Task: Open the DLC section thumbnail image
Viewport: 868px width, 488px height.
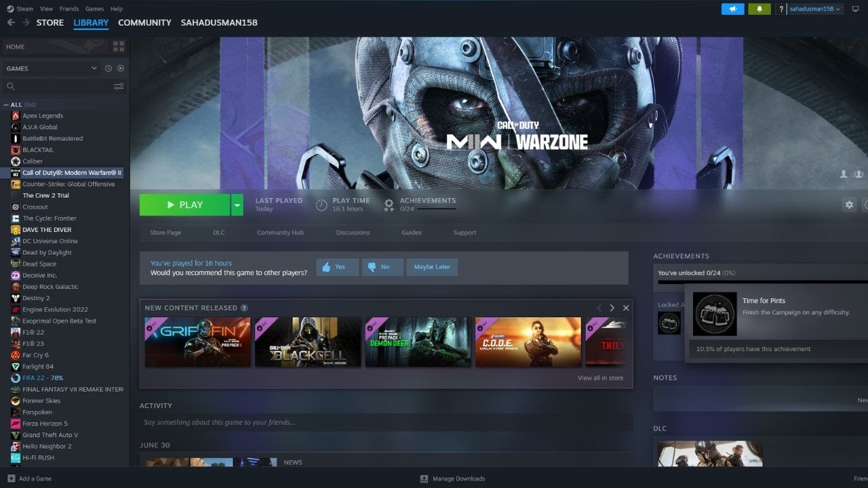Action: (710, 453)
